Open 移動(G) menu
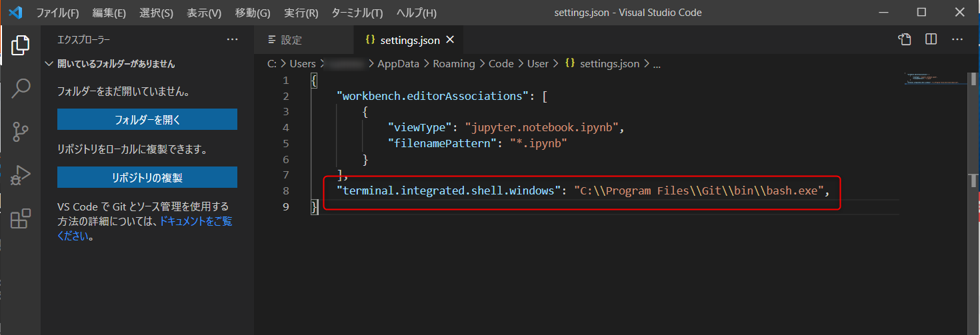Viewport: 980px width, 335px height. point(253,13)
